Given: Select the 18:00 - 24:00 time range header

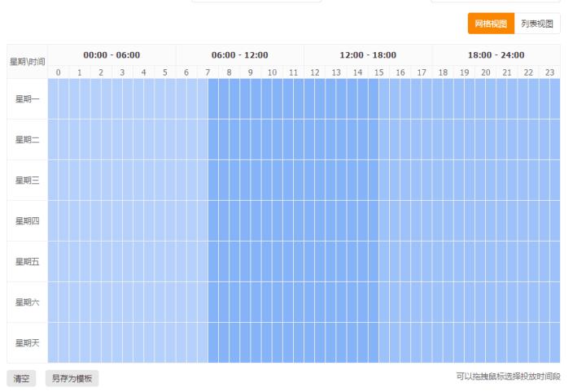Looking at the screenshot, I should click(x=496, y=55).
